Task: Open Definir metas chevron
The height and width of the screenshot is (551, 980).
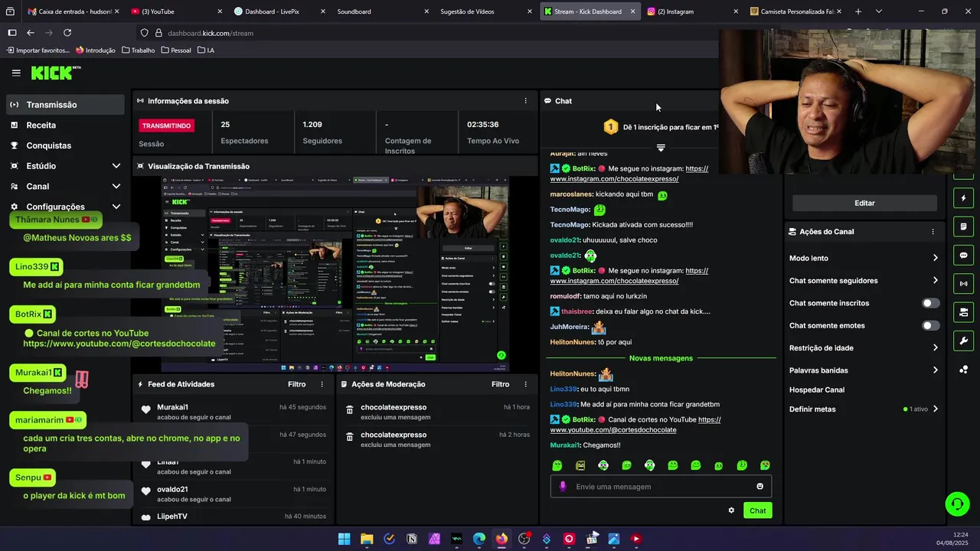Action: click(935, 409)
